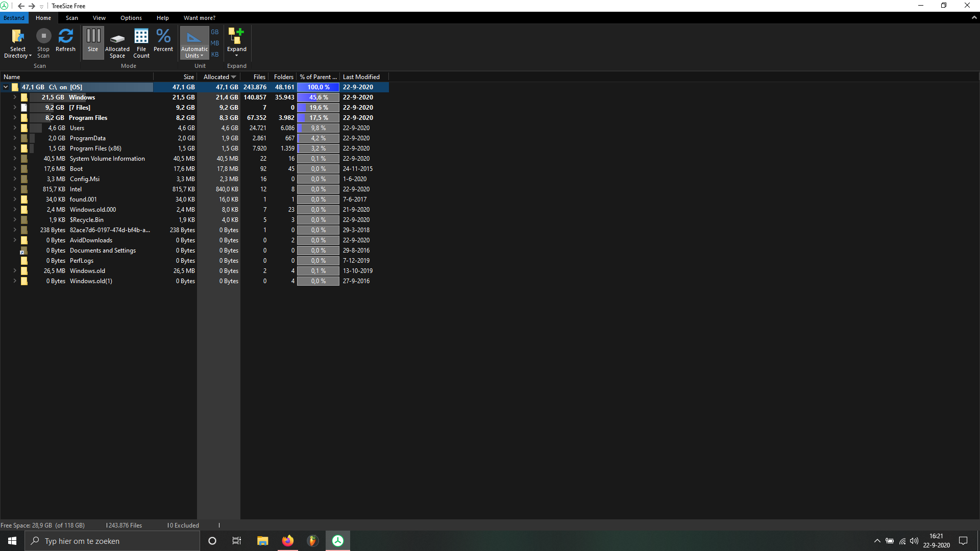Set the unit to KB
Viewport: 980px width, 551px height.
[215, 54]
